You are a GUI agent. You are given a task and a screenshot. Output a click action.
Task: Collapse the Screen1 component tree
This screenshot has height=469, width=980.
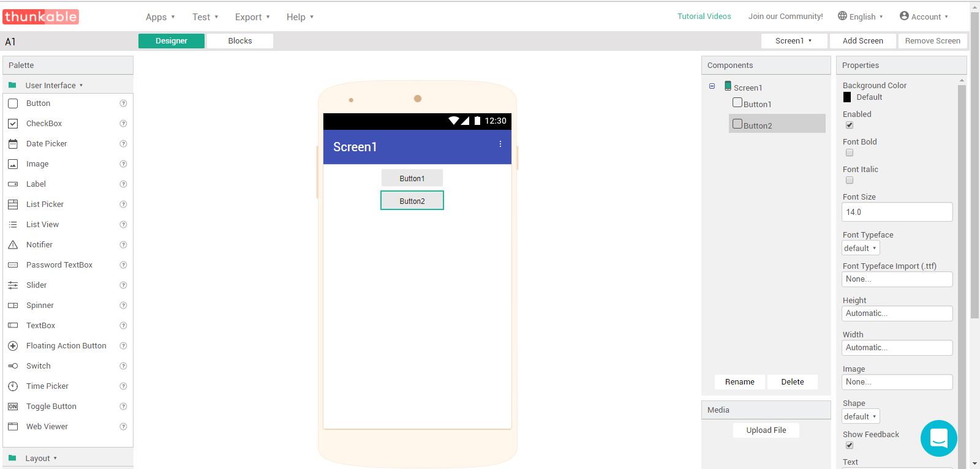tap(712, 86)
